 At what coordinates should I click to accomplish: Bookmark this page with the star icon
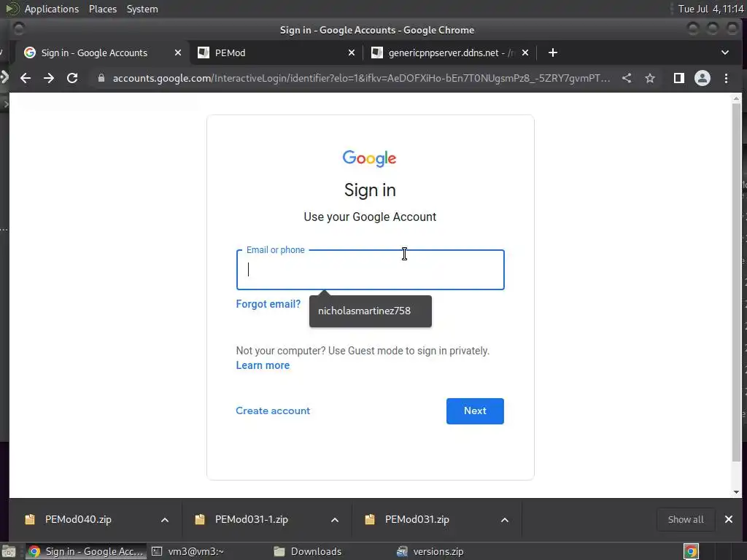pos(650,78)
